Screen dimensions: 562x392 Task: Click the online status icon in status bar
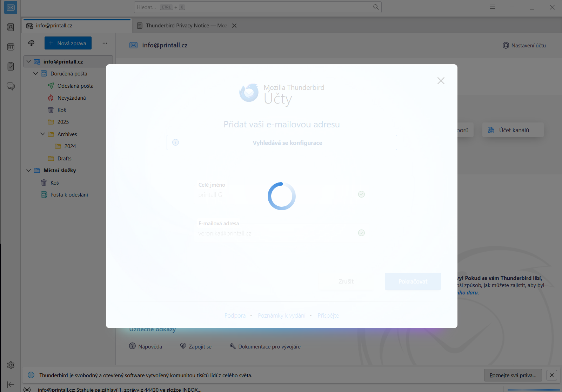point(27,390)
